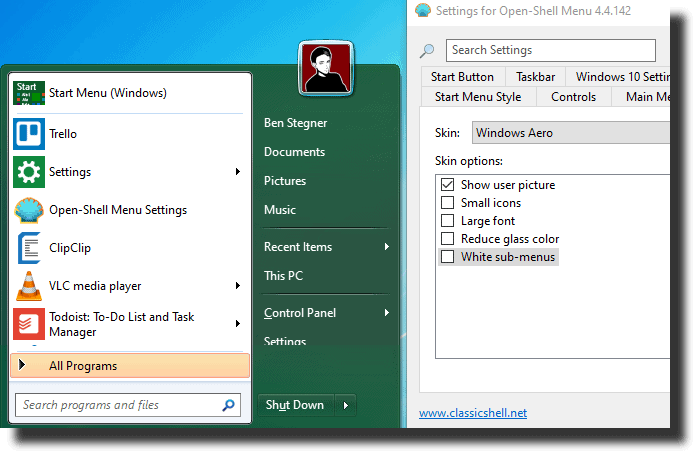Expand the green Settings submenu arrow in left pane
693x451 pixels.
(x=238, y=172)
